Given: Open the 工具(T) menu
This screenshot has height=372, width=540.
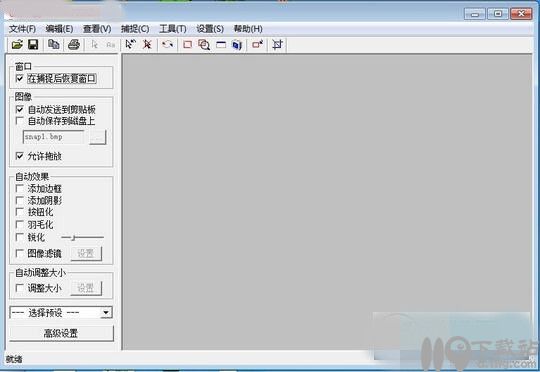Looking at the screenshot, I should click(173, 29).
